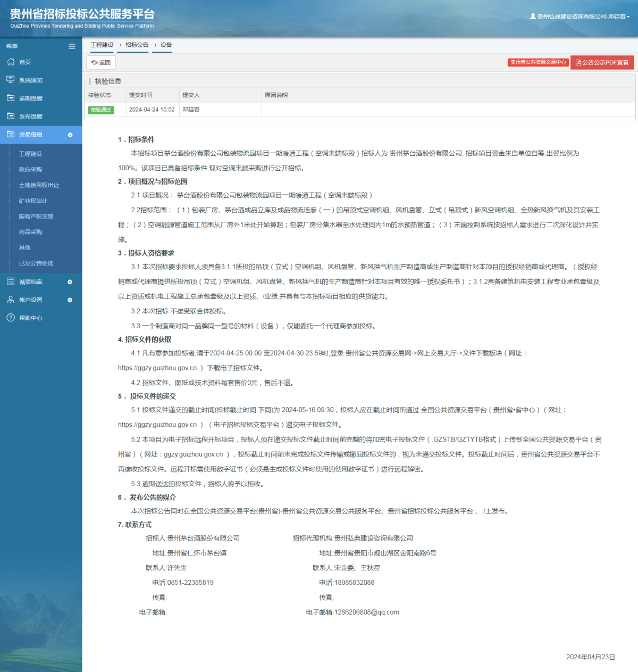Click the user icon for 邓廷容

(x=533, y=16)
